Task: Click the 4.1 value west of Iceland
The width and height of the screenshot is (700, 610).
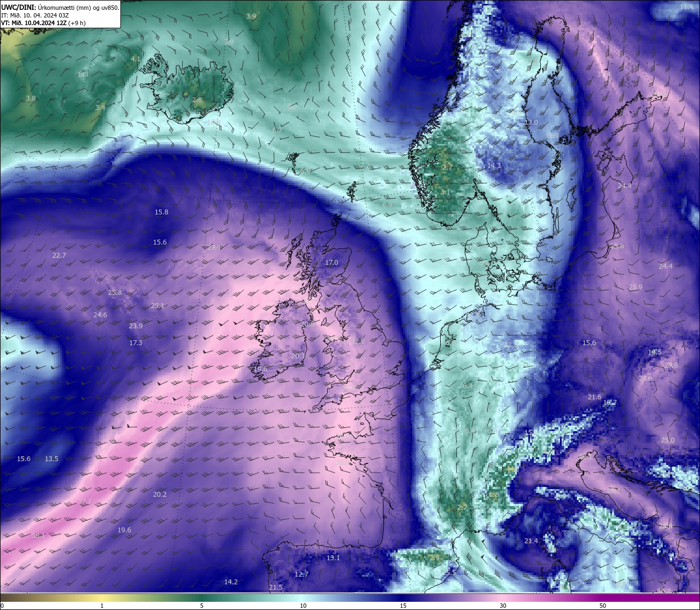Action: [136, 59]
